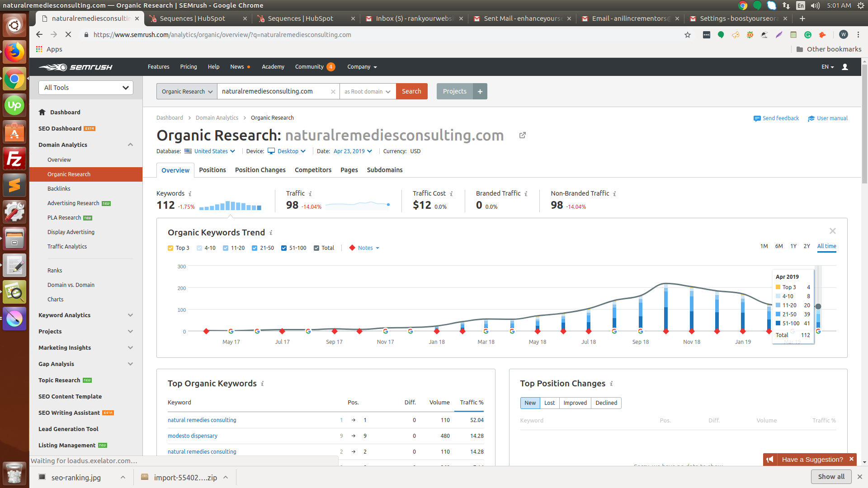This screenshot has width=868, height=488.
Task: Stop loading the page
Action: pyautogui.click(x=68, y=35)
